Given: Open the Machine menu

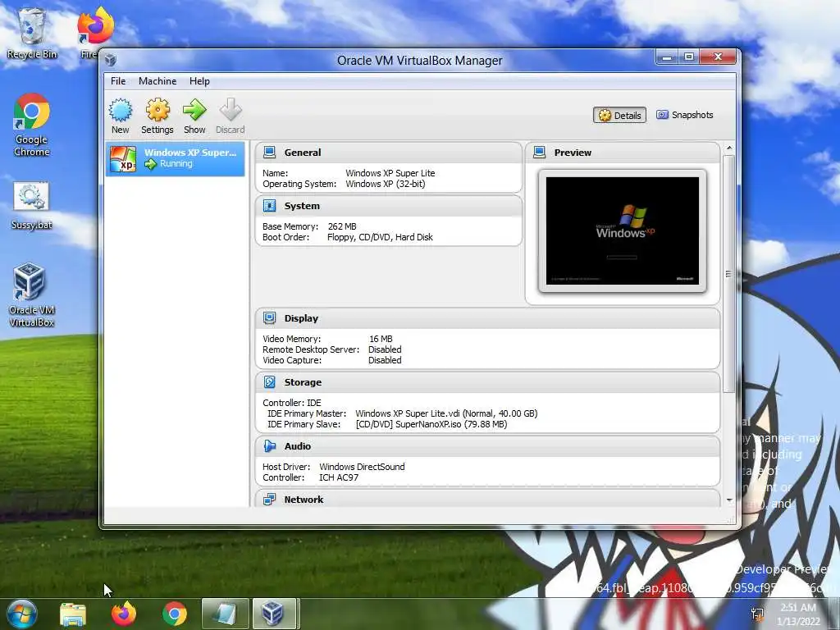Looking at the screenshot, I should 157,81.
